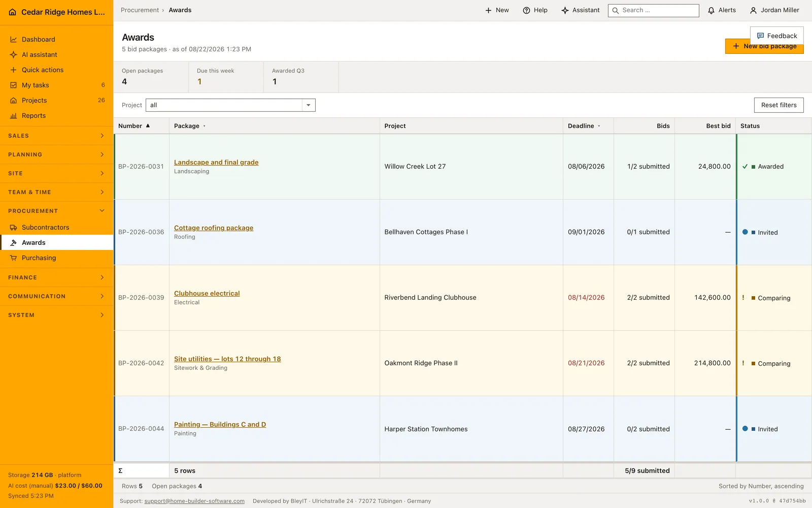Expand the SALES section

56,136
